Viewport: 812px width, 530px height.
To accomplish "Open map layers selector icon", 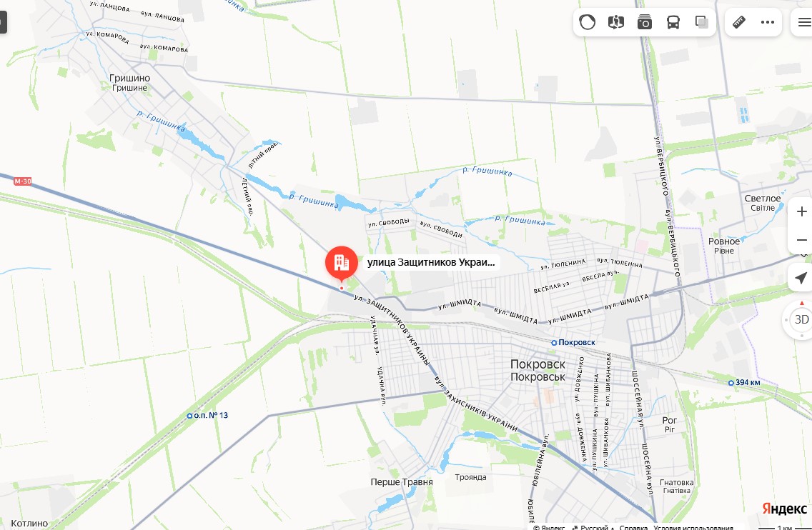I will pyautogui.click(x=702, y=22).
